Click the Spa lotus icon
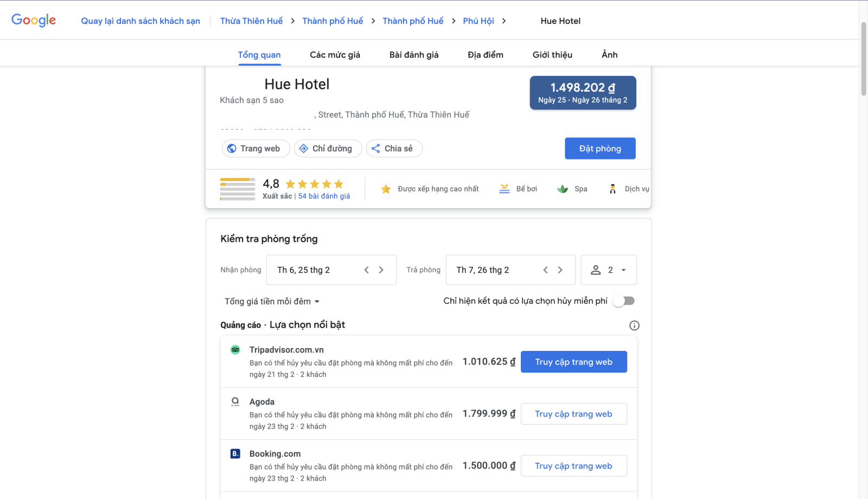 563,189
